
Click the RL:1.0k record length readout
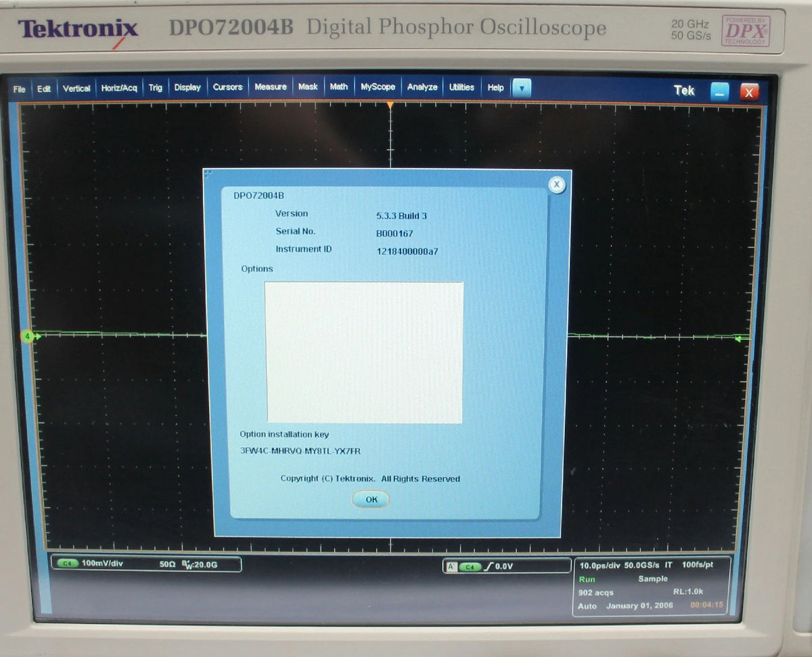pos(688,591)
